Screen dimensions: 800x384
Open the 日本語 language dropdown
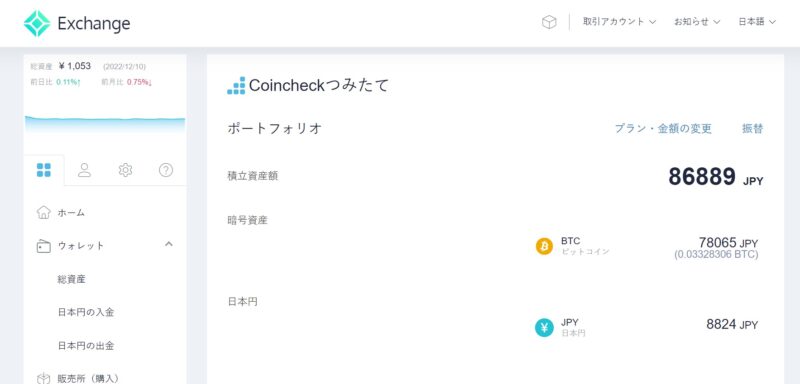(x=757, y=22)
